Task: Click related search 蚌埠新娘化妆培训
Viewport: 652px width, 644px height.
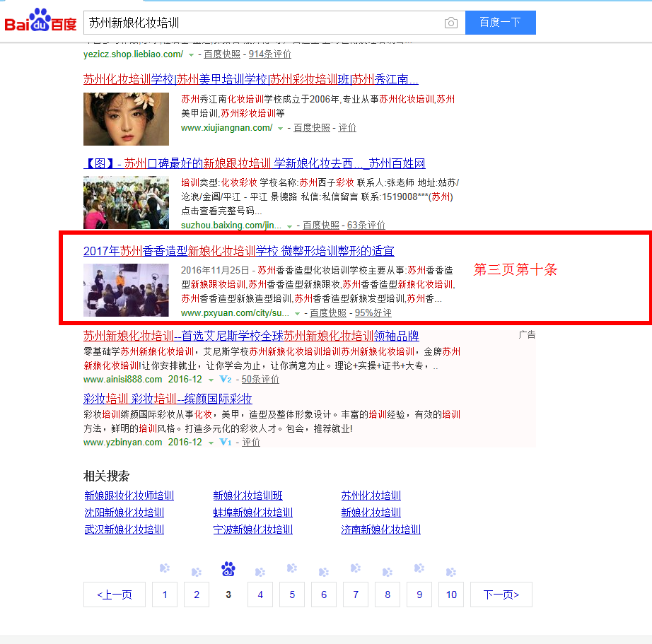Action: (253, 513)
